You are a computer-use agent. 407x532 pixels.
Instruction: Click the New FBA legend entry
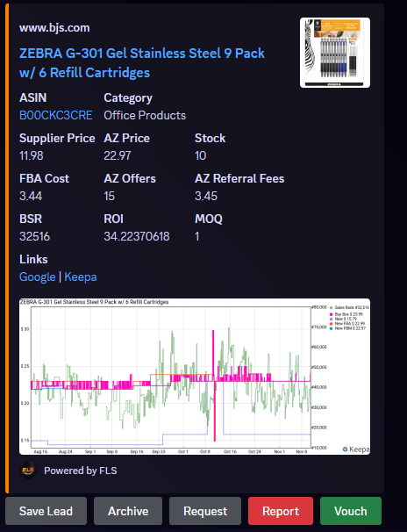point(347,324)
